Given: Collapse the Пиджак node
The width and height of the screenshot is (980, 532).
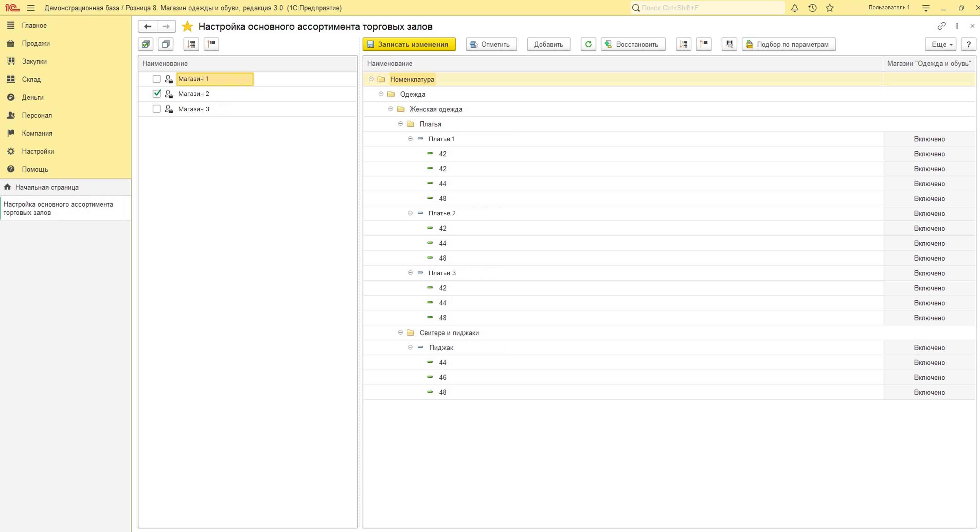Looking at the screenshot, I should [410, 347].
